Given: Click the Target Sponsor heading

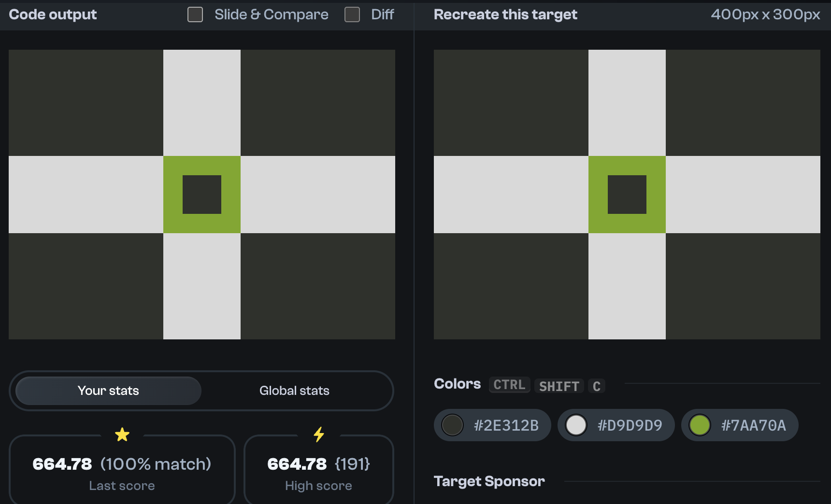Looking at the screenshot, I should tap(489, 481).
